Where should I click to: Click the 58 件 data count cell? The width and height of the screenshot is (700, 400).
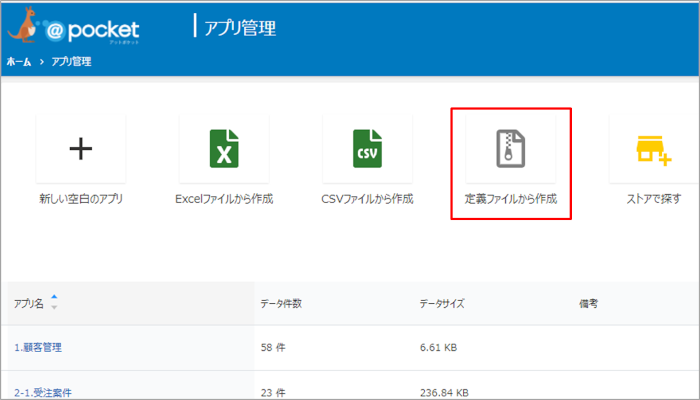273,347
